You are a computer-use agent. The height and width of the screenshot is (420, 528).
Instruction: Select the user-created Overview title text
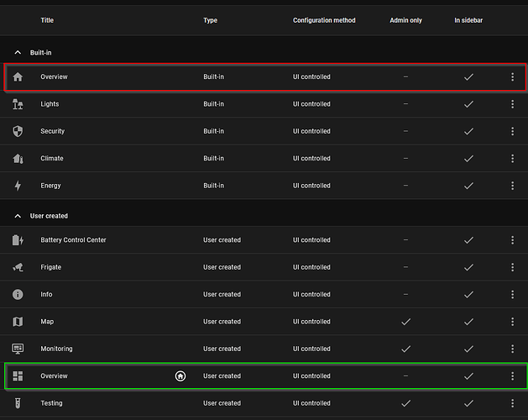point(54,375)
